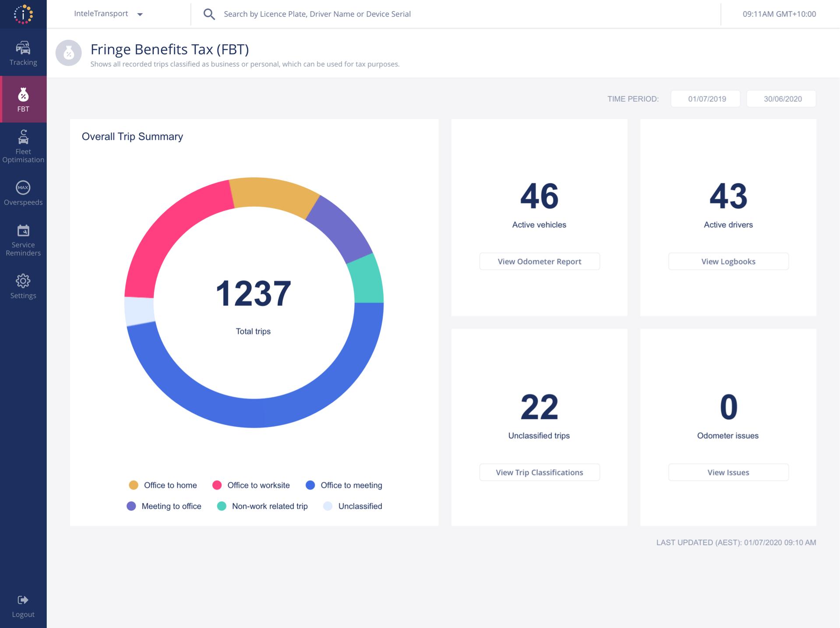Go to the Overspeeds page
Viewport: 840px width, 628px height.
[x=23, y=193]
